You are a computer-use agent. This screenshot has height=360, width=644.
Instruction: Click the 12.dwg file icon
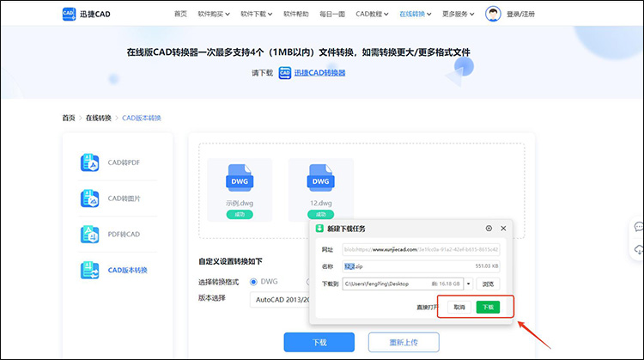pyautogui.click(x=321, y=178)
